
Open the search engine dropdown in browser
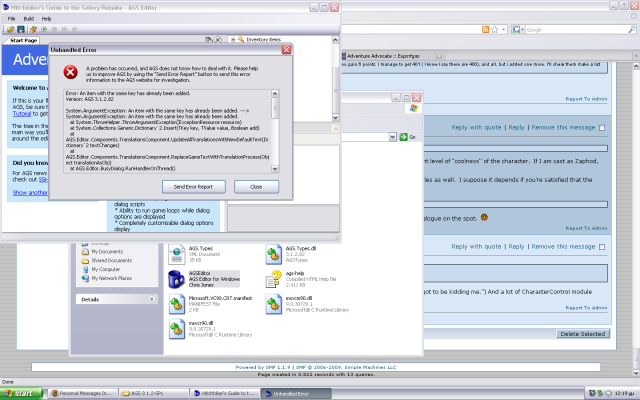[x=522, y=29]
